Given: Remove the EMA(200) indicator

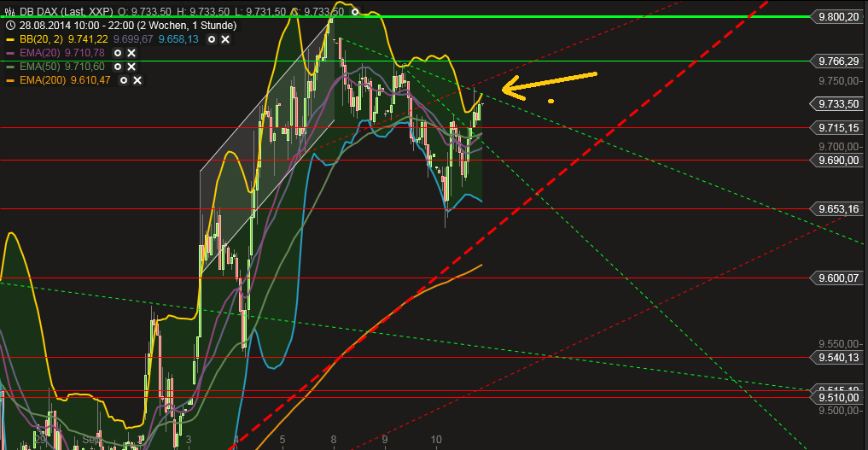Looking at the screenshot, I should pyautogui.click(x=137, y=80).
